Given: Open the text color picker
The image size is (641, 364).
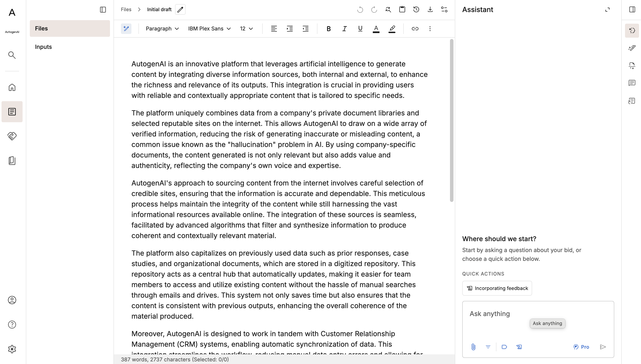Looking at the screenshot, I should click(x=376, y=29).
